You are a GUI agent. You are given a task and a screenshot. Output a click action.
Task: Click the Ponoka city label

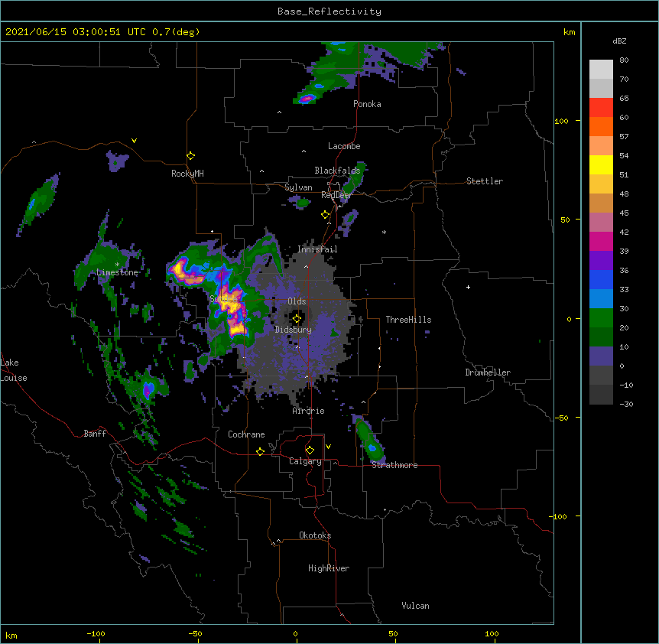tap(367, 104)
